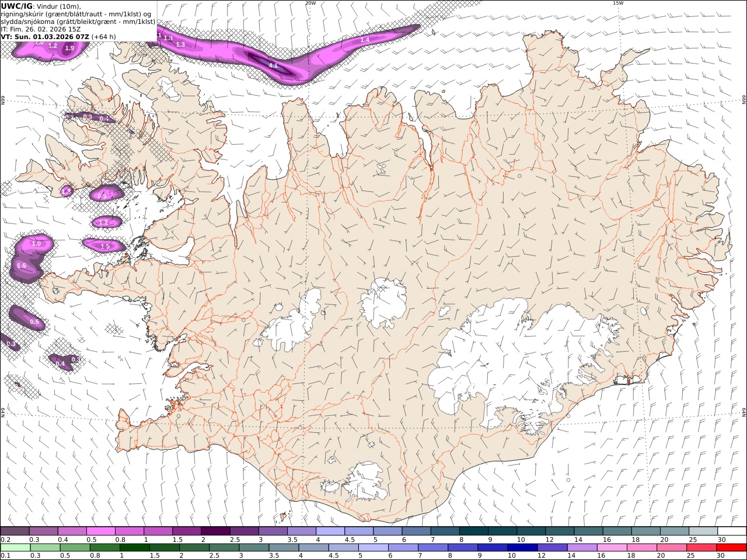Viewport: 747px width, 560px height.
Task: Click the 0.1 tick label on the green scale
Action: pyautogui.click(x=5, y=555)
